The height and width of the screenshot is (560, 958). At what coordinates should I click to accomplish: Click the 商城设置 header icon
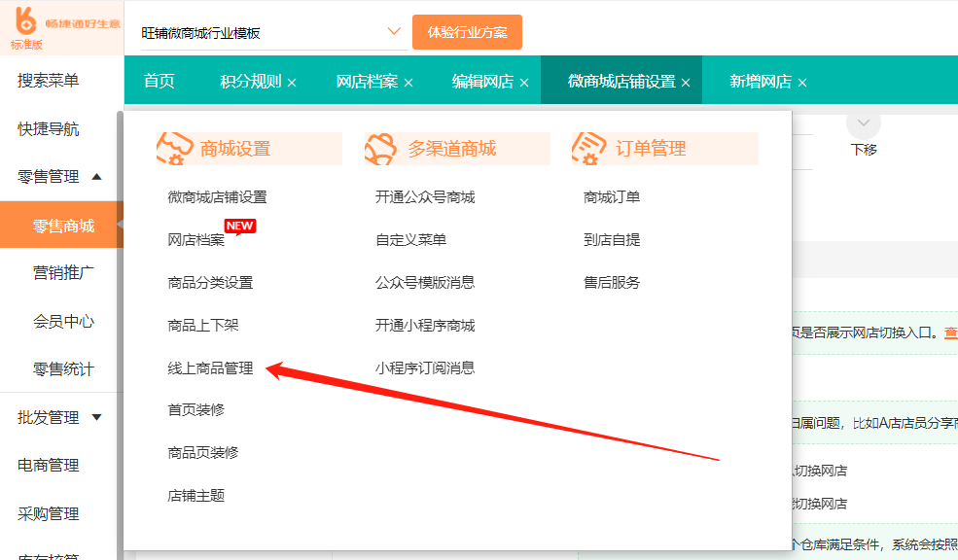click(173, 148)
